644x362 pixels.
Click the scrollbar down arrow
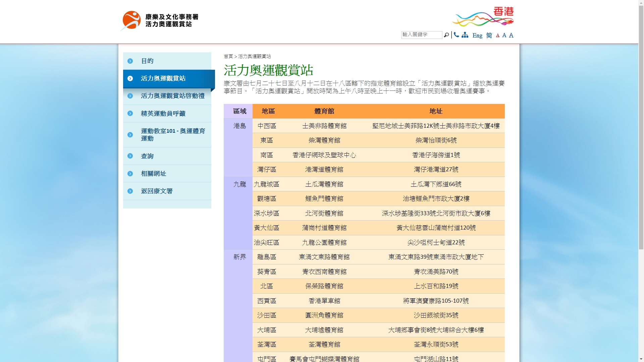click(641, 359)
